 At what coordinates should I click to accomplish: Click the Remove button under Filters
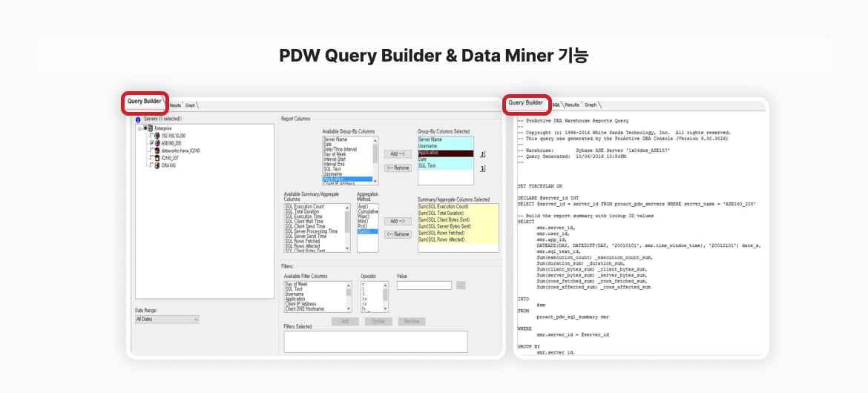pyautogui.click(x=412, y=321)
